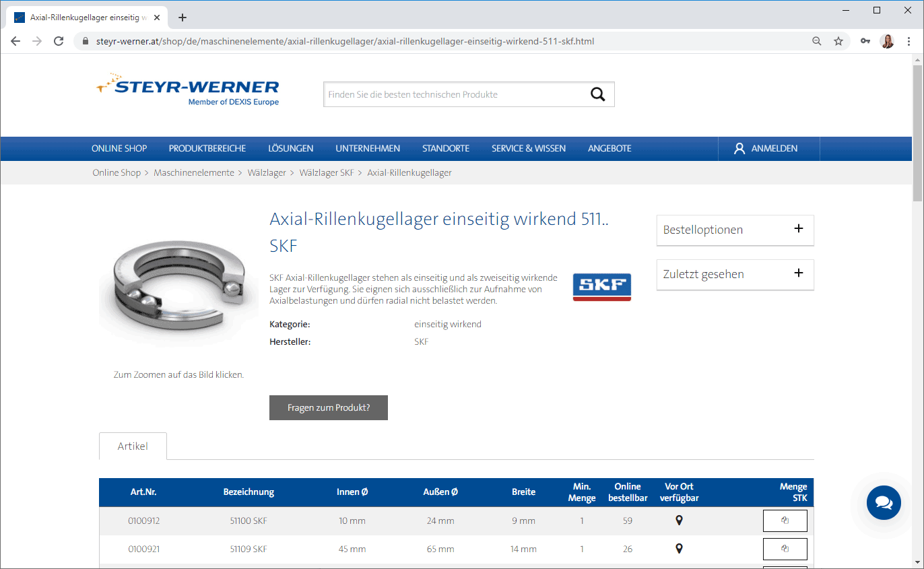Click the einseitig wirkend category value
The width and height of the screenshot is (924, 569).
(x=448, y=324)
